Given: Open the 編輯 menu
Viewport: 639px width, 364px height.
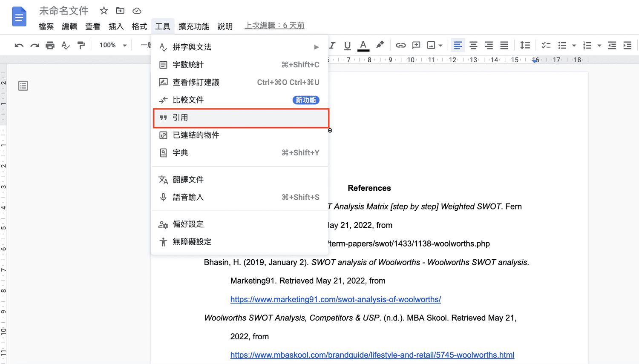Looking at the screenshot, I should pyautogui.click(x=69, y=26).
